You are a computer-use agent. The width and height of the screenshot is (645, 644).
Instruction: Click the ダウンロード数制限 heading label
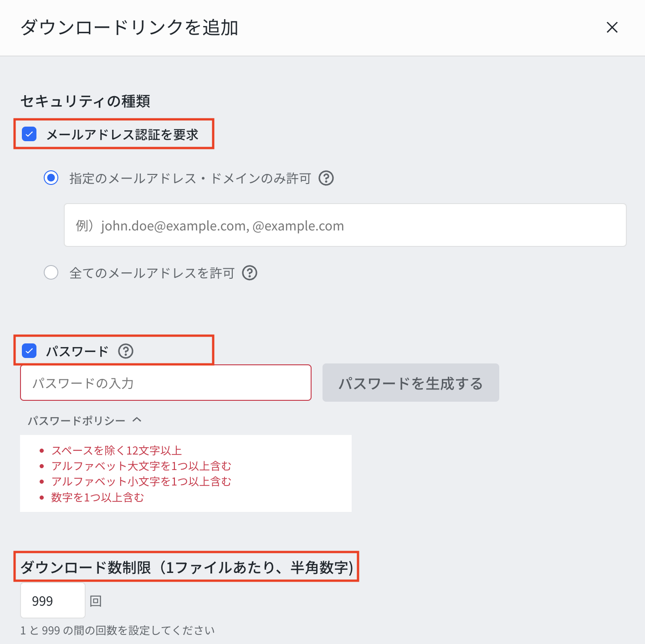(x=187, y=567)
